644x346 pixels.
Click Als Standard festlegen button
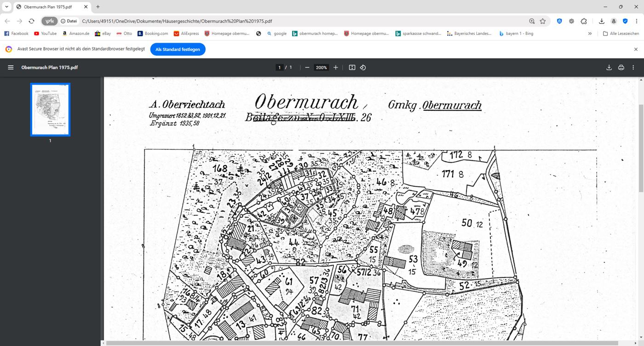tap(178, 49)
